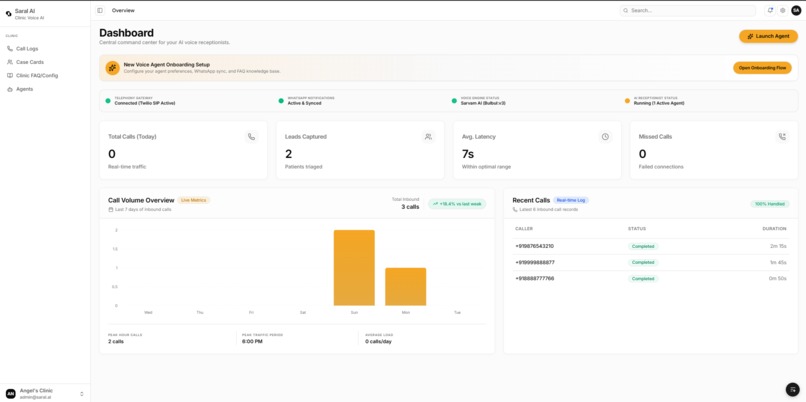Click Voice Engine Status green dot

point(454,101)
